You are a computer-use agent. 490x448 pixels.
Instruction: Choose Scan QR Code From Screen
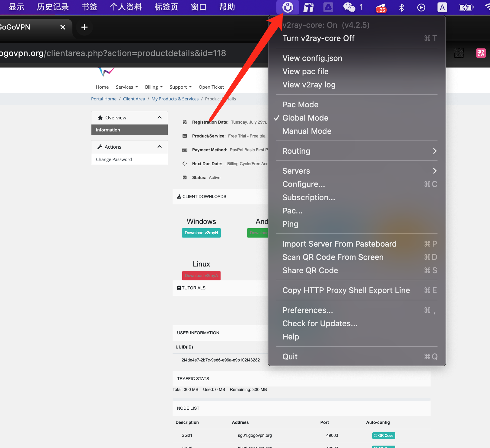[357, 257]
